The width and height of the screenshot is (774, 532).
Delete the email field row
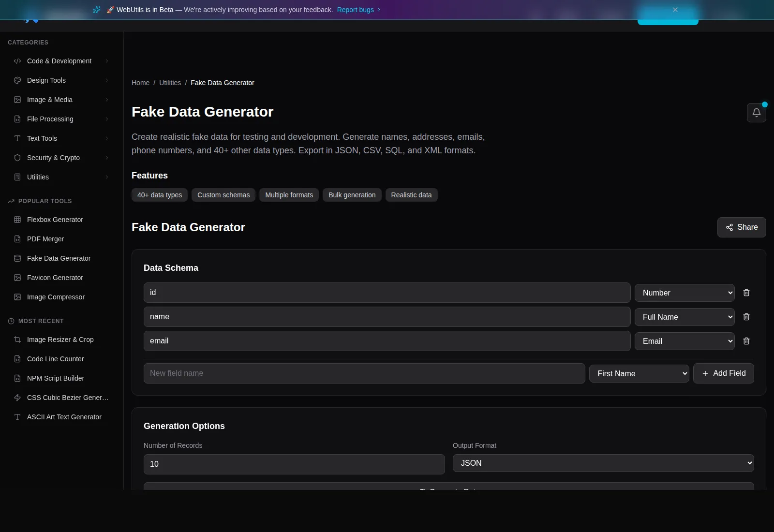[746, 341]
